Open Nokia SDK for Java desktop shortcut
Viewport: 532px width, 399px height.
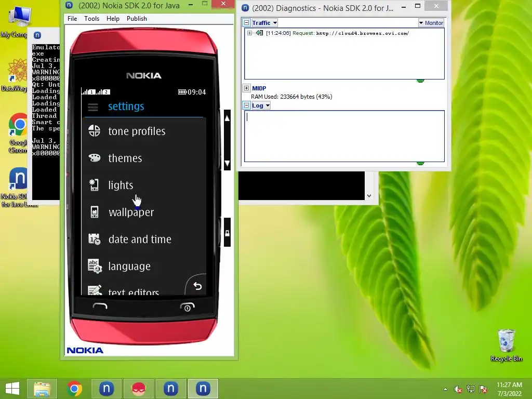pos(18,187)
